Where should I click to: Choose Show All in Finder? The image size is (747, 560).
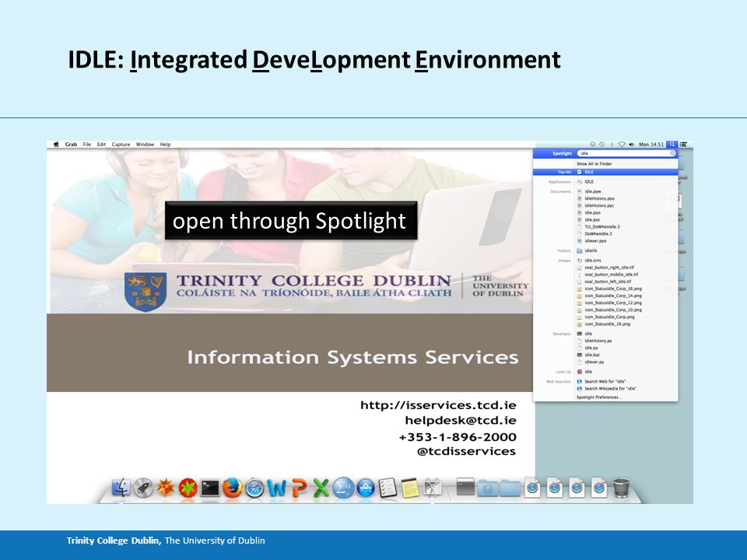point(594,164)
